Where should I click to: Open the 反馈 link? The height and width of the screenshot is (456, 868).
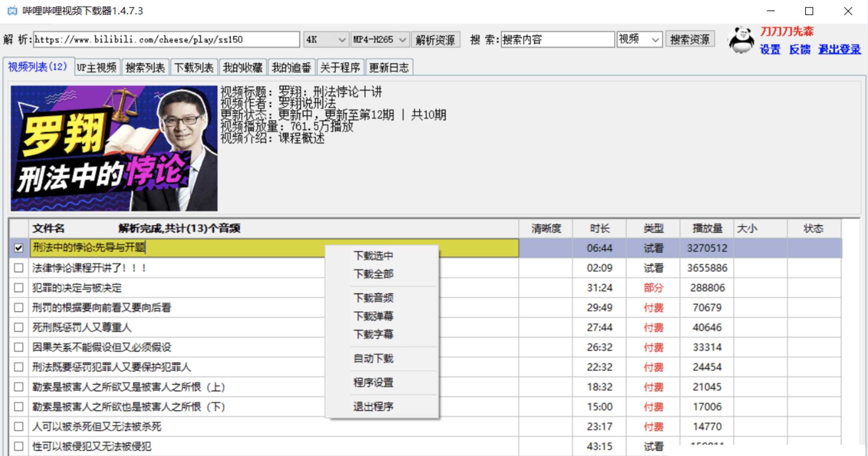(800, 49)
